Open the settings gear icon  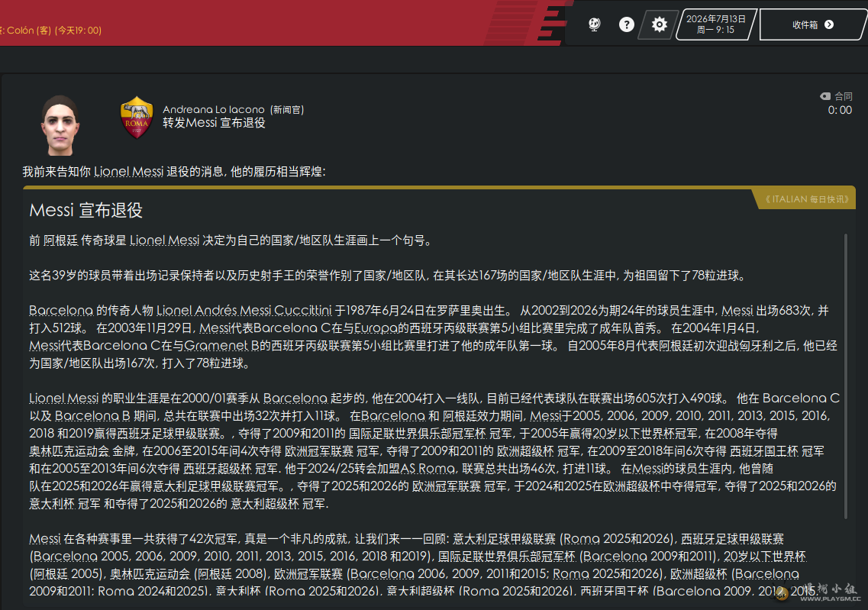pos(659,25)
